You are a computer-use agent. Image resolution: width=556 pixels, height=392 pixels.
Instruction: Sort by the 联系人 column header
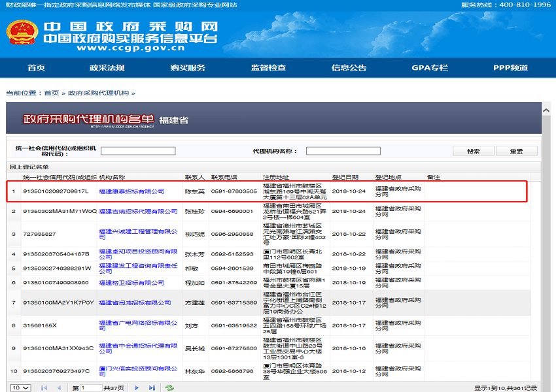pos(195,177)
